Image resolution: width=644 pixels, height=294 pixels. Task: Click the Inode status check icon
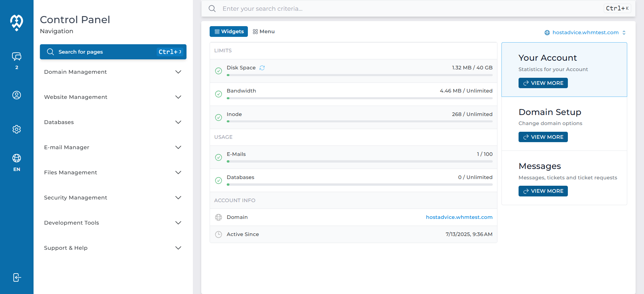pos(218,117)
